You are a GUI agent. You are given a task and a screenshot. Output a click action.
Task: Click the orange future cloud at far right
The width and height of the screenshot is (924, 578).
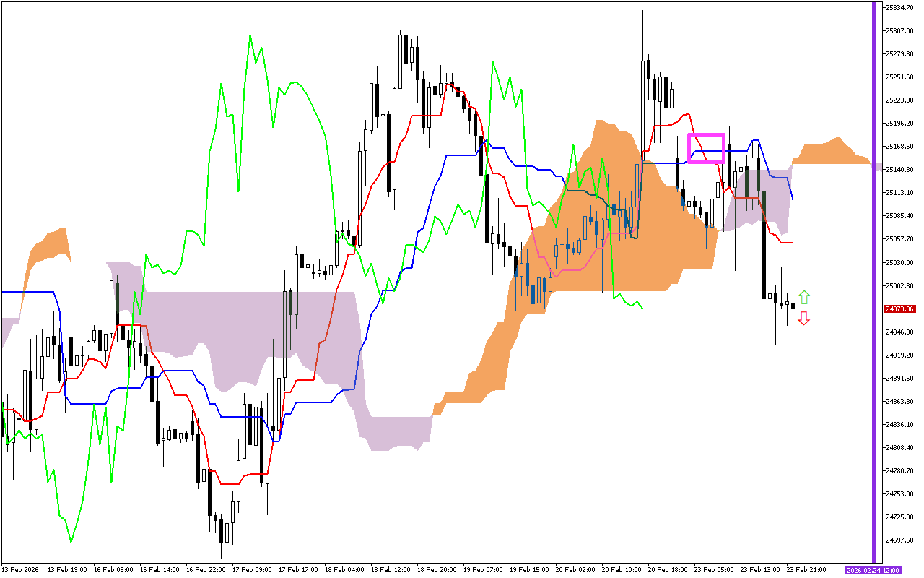(x=830, y=152)
